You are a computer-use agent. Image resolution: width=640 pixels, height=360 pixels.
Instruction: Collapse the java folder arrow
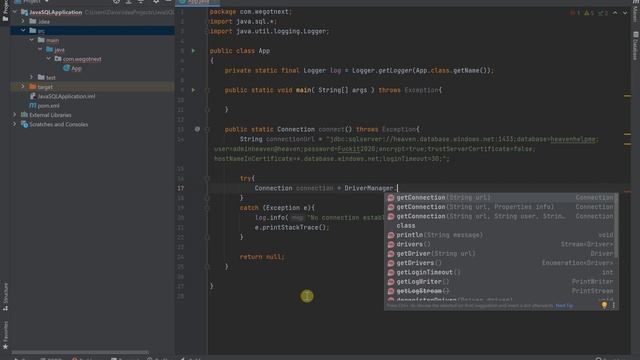click(40, 49)
